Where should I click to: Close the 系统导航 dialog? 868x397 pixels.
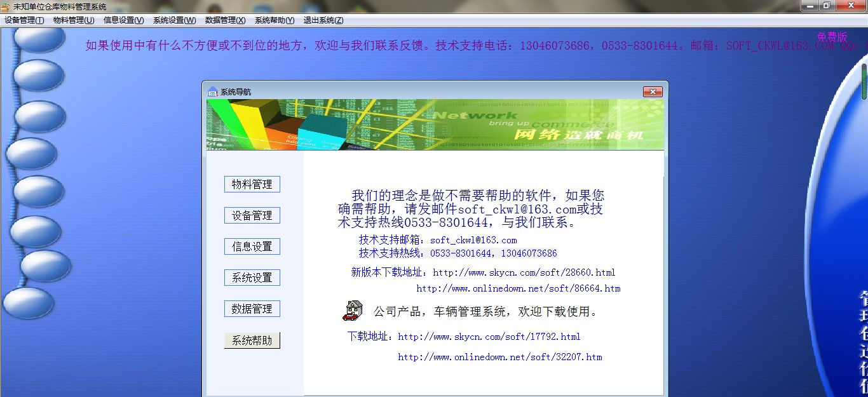pyautogui.click(x=653, y=92)
